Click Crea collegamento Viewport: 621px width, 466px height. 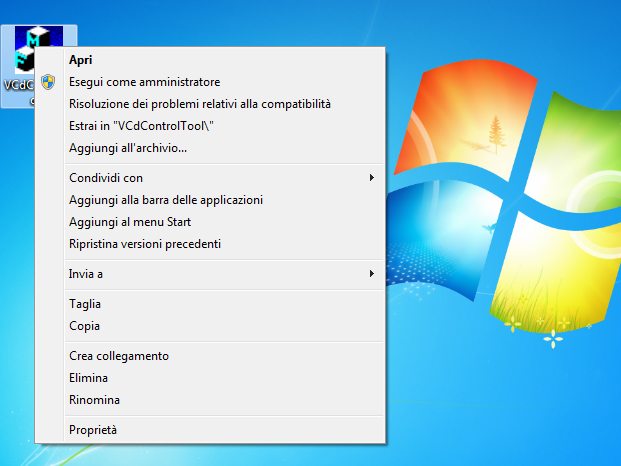click(x=119, y=356)
